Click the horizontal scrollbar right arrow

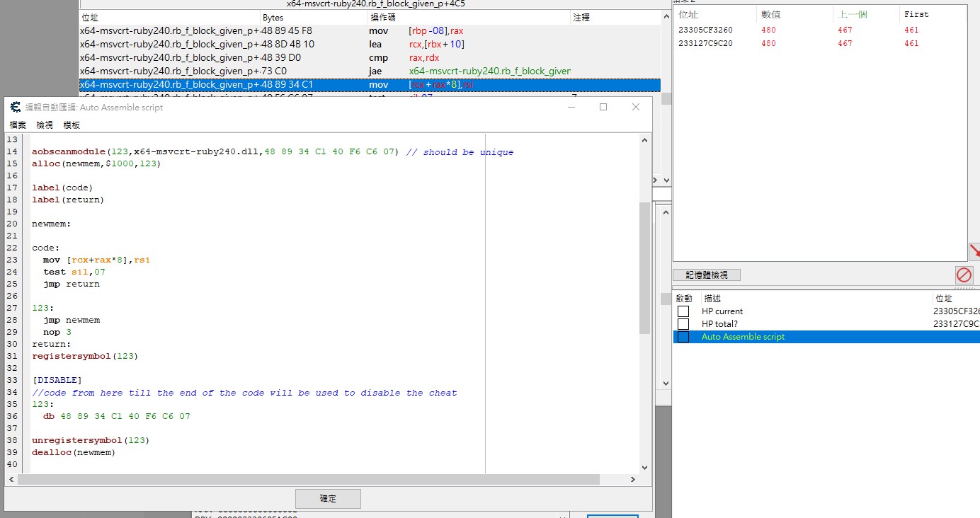[x=634, y=480]
